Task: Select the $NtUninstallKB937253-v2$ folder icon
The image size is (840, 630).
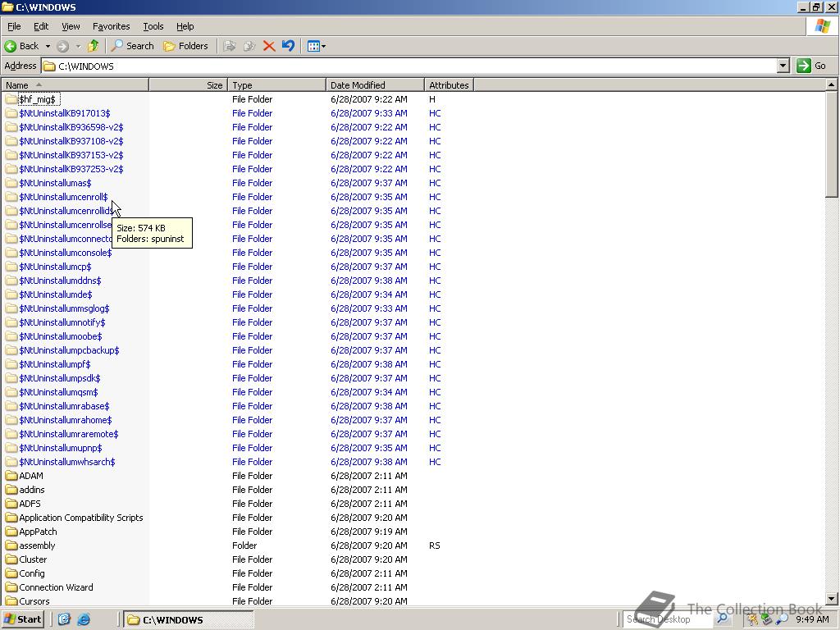Action: (x=11, y=169)
